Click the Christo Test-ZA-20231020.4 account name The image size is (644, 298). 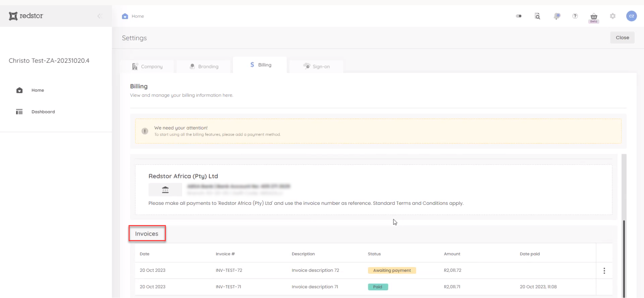49,61
